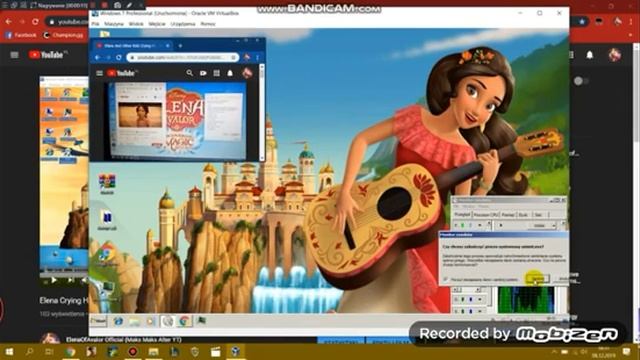
Task: Stop recording with Bandicam red button
Action: tap(104, 5)
